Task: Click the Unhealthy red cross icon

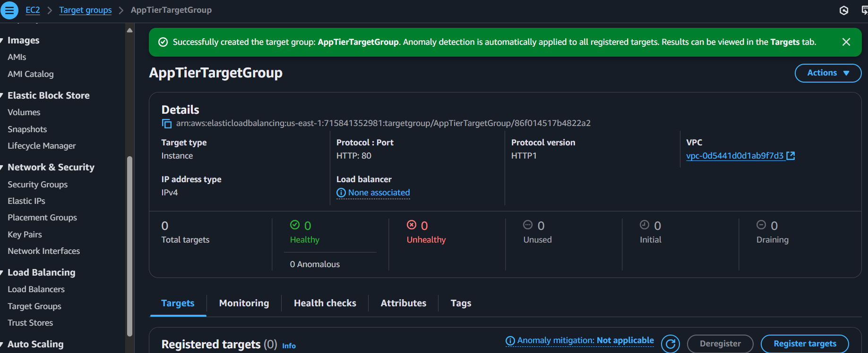Action: [412, 225]
